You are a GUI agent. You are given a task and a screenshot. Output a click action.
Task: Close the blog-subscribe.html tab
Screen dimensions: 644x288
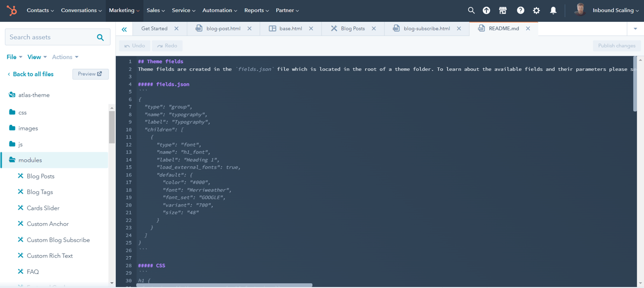click(459, 29)
